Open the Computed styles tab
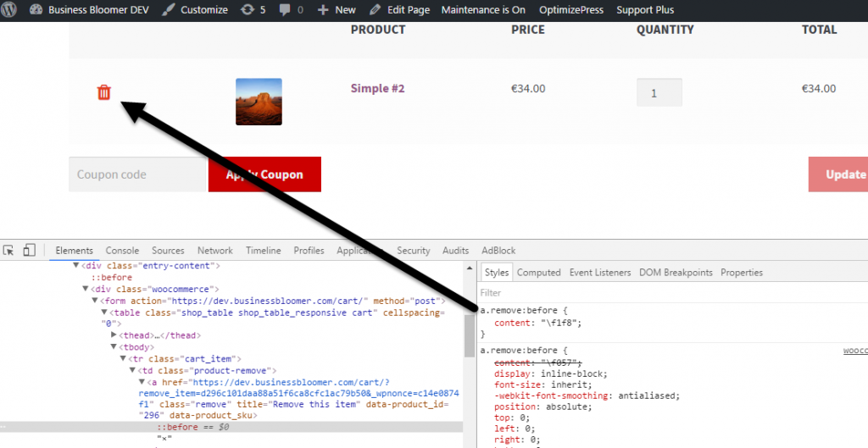 [538, 272]
